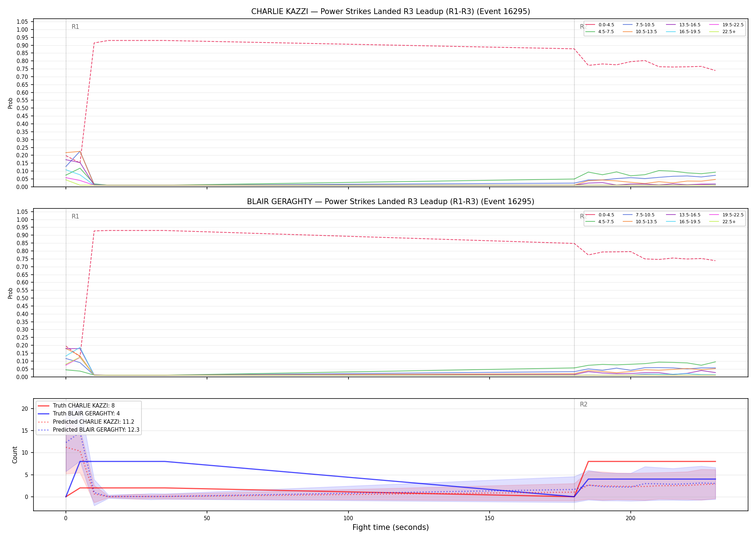Click the x-axis tick label 50

[x=207, y=518]
